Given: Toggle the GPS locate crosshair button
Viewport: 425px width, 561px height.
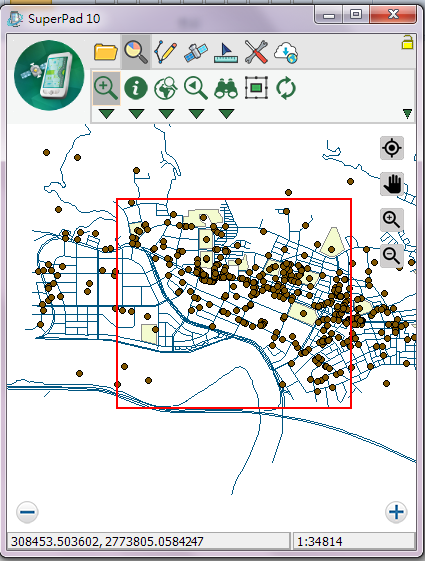Looking at the screenshot, I should [x=392, y=147].
